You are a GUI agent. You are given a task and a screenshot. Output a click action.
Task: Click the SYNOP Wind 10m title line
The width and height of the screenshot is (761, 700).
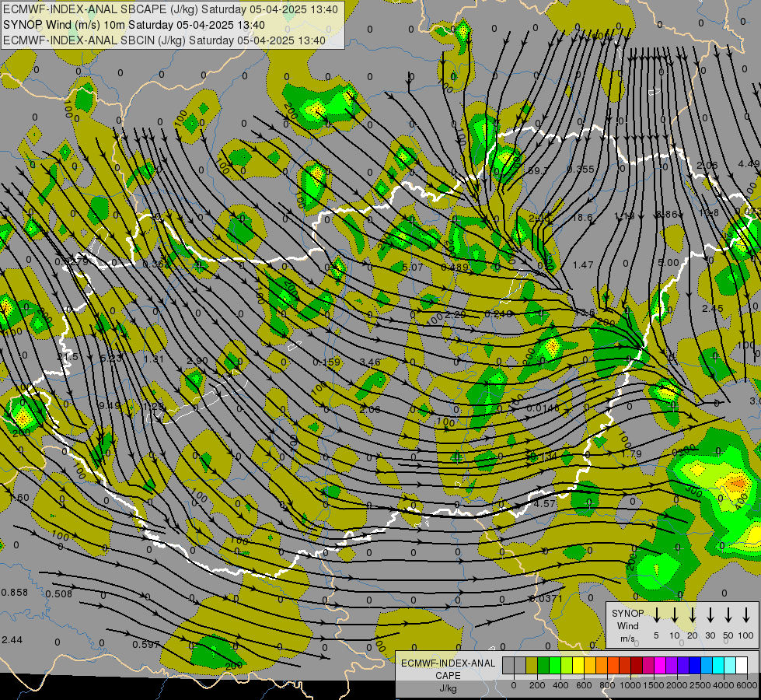134,25
